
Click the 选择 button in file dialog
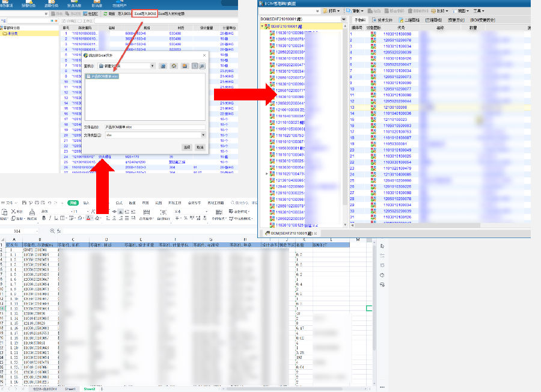(187, 147)
